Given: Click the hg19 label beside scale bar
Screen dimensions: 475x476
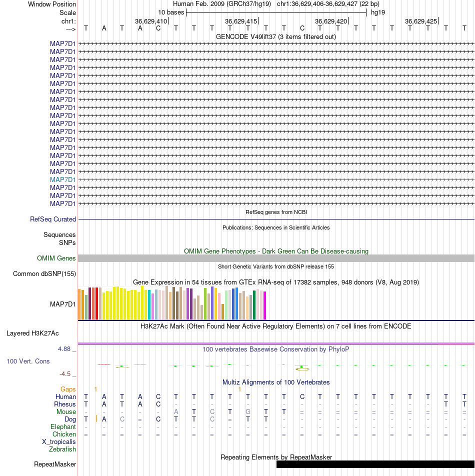Looking at the screenshot, I should pos(378,12).
